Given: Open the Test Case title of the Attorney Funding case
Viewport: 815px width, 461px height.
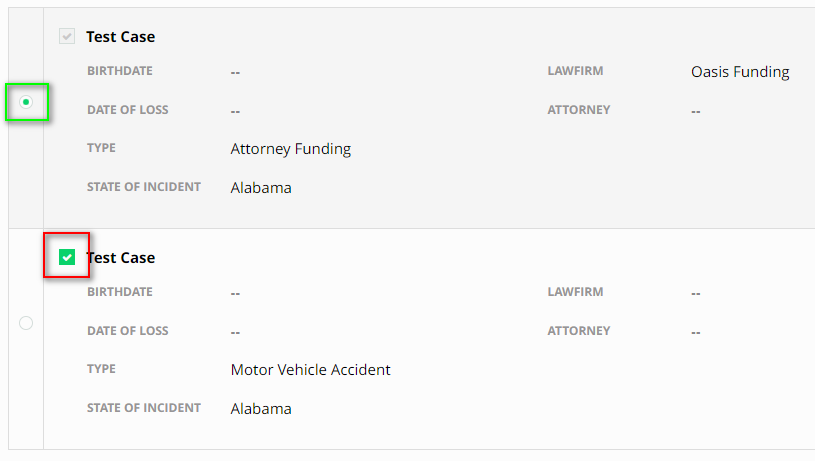Looking at the screenshot, I should coord(120,37).
